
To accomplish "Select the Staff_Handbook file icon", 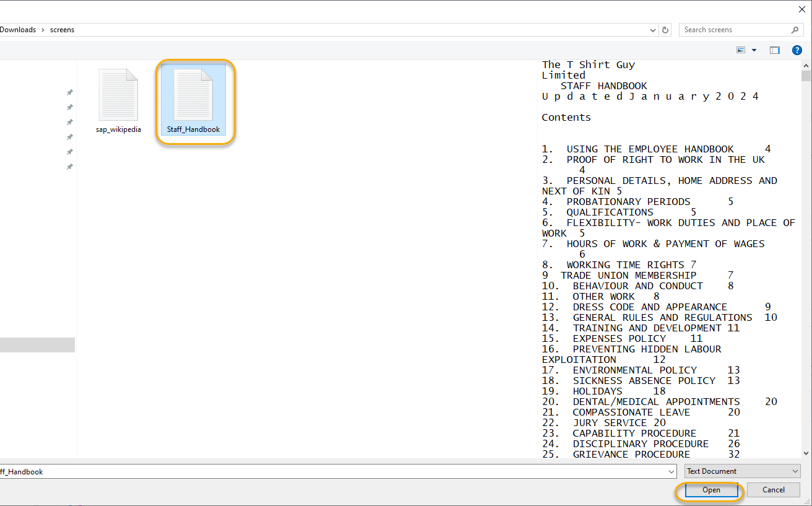I will (x=193, y=95).
